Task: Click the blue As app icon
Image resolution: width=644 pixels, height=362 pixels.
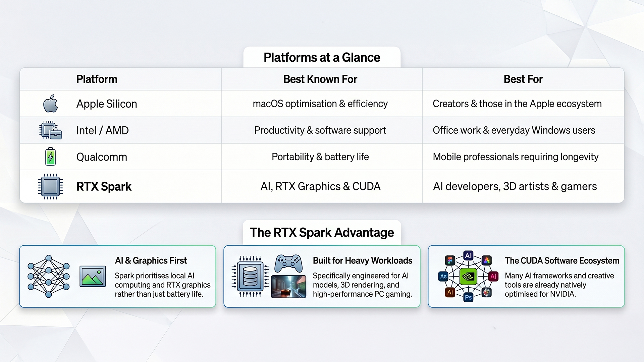Action: (443, 277)
